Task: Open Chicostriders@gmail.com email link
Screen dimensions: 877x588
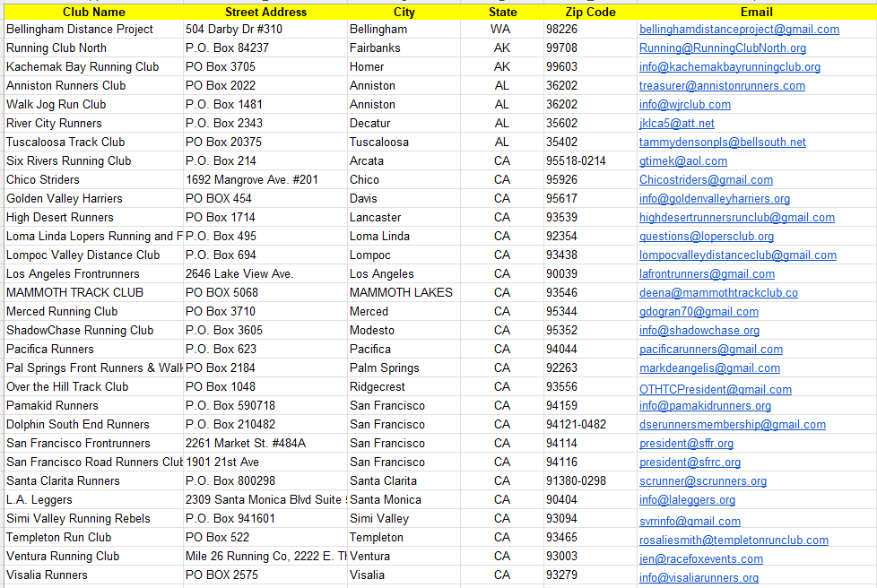Action: click(706, 180)
